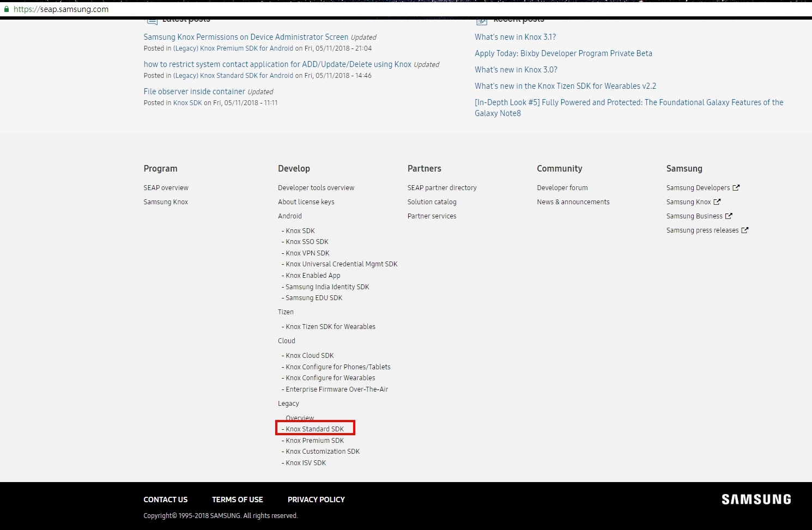Image resolution: width=812 pixels, height=530 pixels.
Task: Click 'Samsung press releases' link text
Action: pos(702,230)
